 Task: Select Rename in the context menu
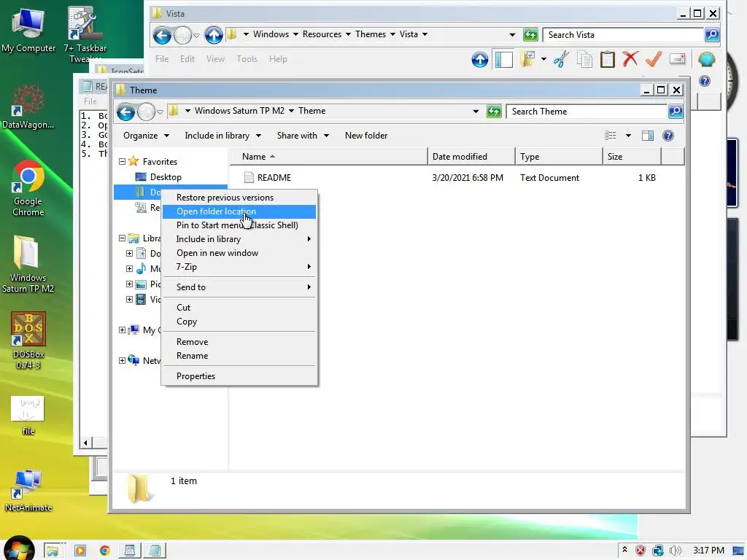(x=239, y=356)
